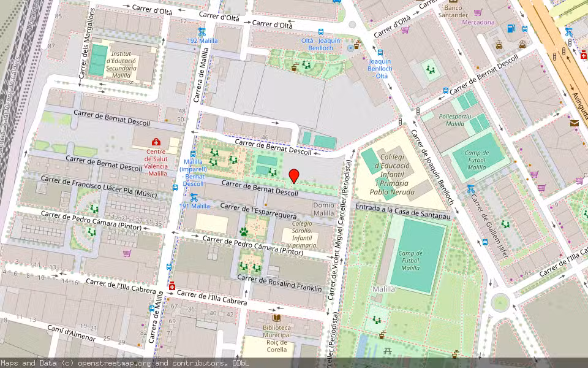The height and width of the screenshot is (368, 588).
Task: Select the bicycle icon above 191 Malilla
Action: pyautogui.click(x=194, y=197)
